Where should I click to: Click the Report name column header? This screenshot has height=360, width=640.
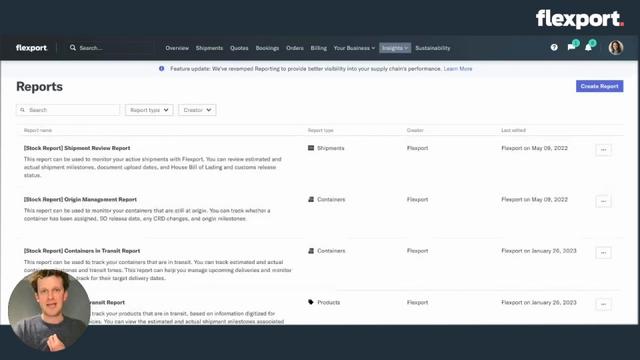pos(38,130)
